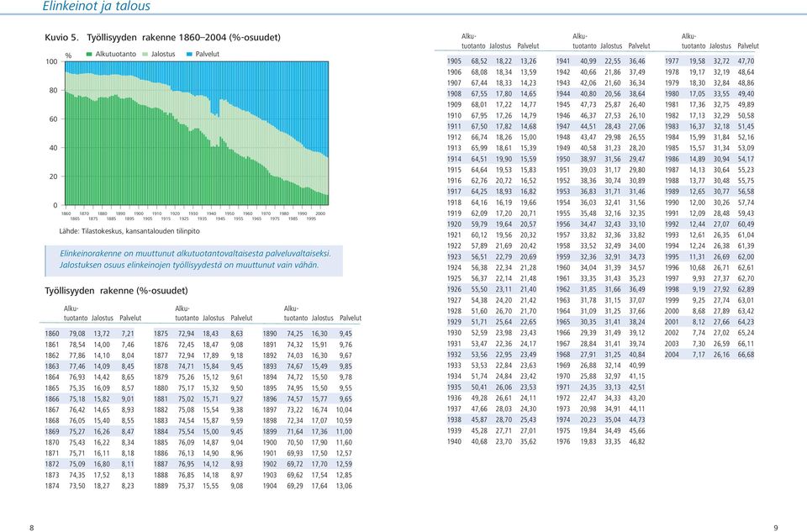Click value '34,00' in the 1958 row

pos(637,246)
